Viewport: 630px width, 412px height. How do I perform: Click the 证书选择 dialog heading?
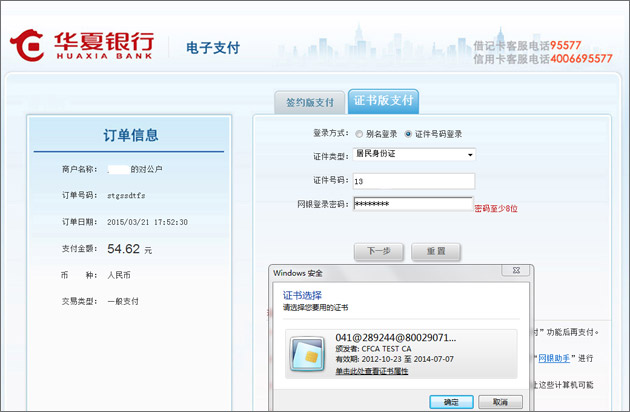[302, 295]
